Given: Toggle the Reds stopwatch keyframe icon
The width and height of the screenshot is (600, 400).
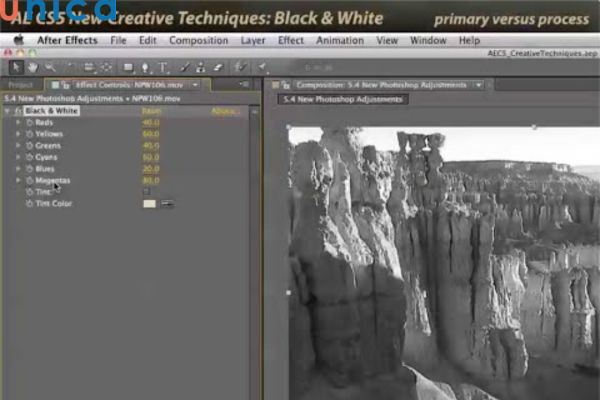Looking at the screenshot, I should click(x=29, y=122).
